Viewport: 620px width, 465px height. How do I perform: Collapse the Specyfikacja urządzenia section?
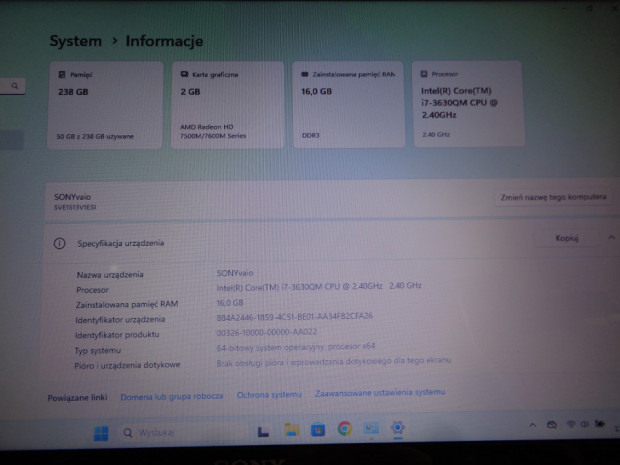(x=611, y=237)
